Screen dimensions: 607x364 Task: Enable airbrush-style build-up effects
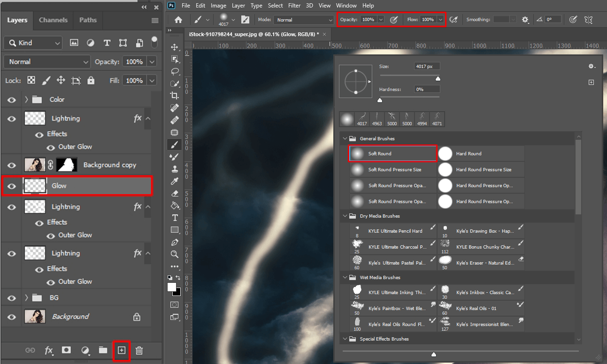[x=453, y=20]
